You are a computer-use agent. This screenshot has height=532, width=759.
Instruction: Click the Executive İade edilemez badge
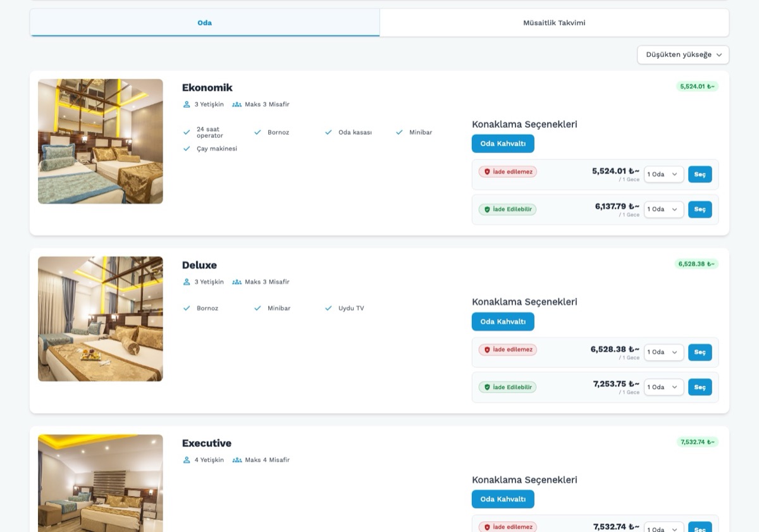[x=508, y=527]
